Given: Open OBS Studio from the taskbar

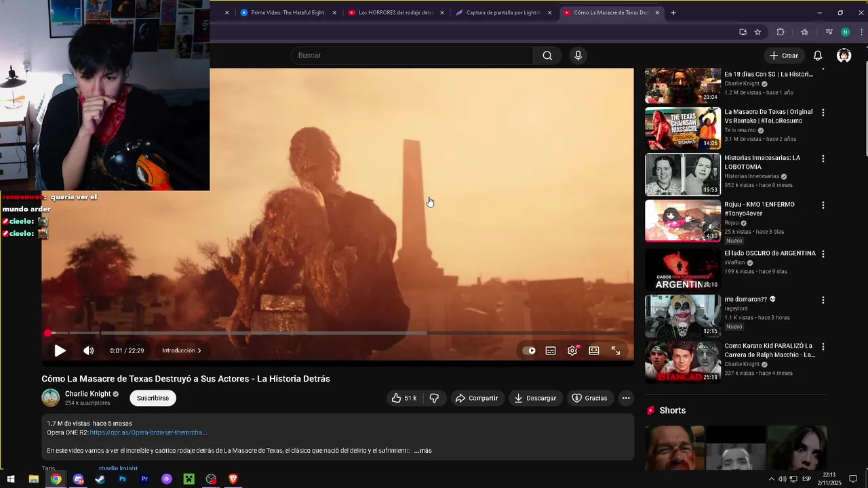Looking at the screenshot, I should pyautogui.click(x=211, y=479).
